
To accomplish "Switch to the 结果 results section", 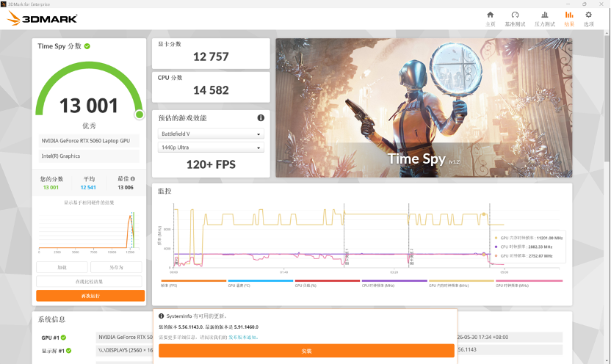I will (x=569, y=18).
